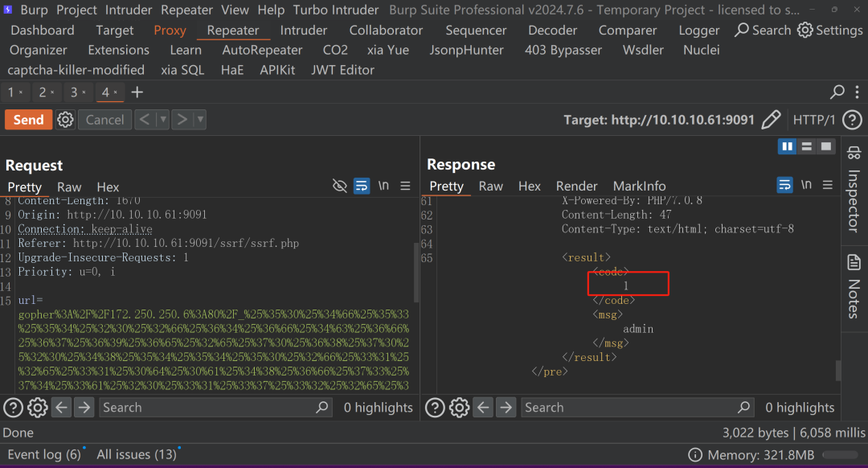Viewport: 868px width, 468px height.
Task: Open the Intruder tool tab
Action: click(303, 31)
